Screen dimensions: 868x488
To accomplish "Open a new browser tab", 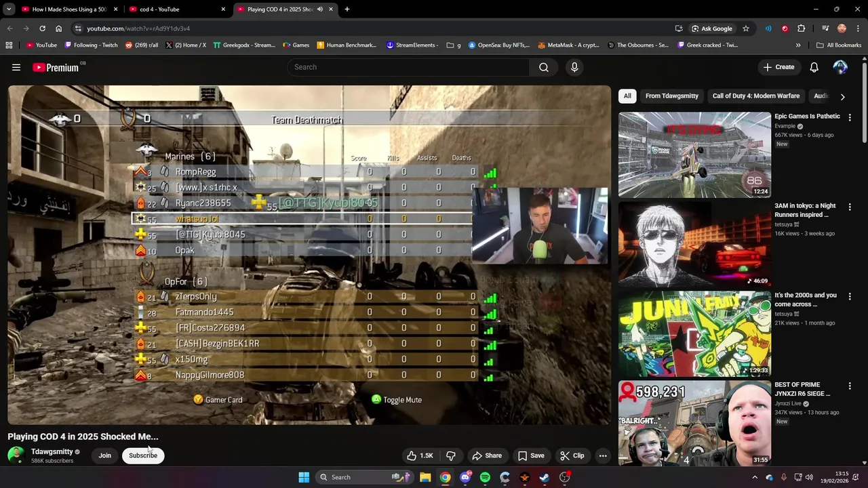I will 347,9.
